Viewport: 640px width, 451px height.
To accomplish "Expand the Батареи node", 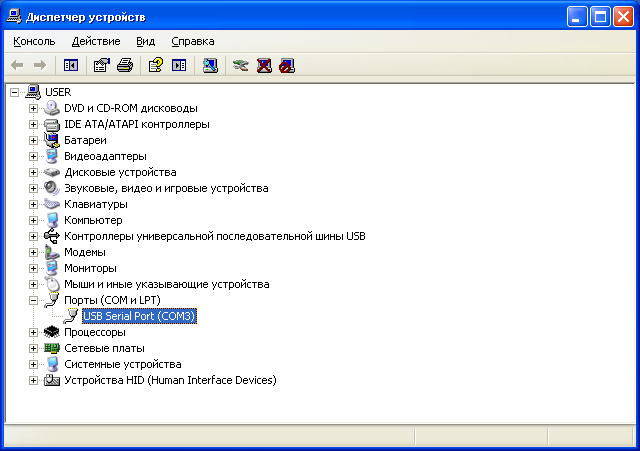I will click(x=33, y=140).
